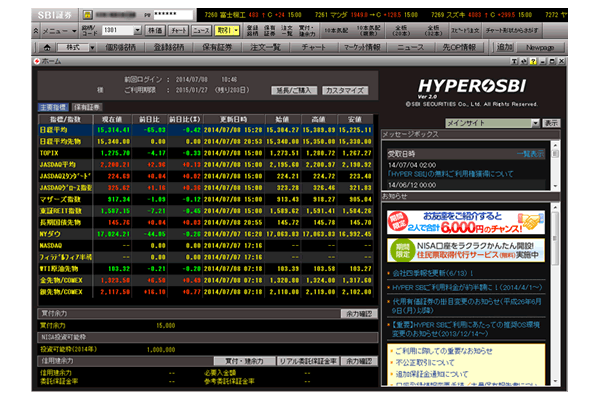
Task: Open the 登録銘柄 toolbar shortcut
Action: point(252,30)
